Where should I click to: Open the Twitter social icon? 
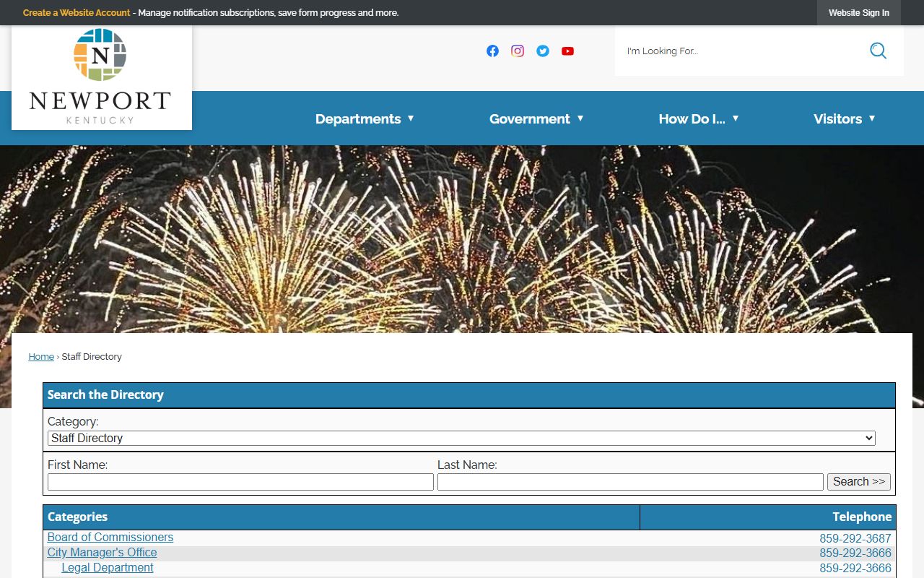(x=543, y=51)
